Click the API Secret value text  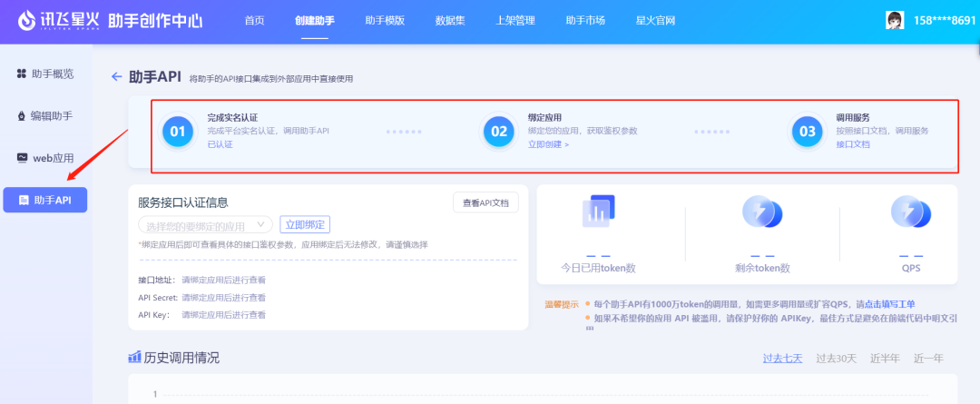point(224,297)
